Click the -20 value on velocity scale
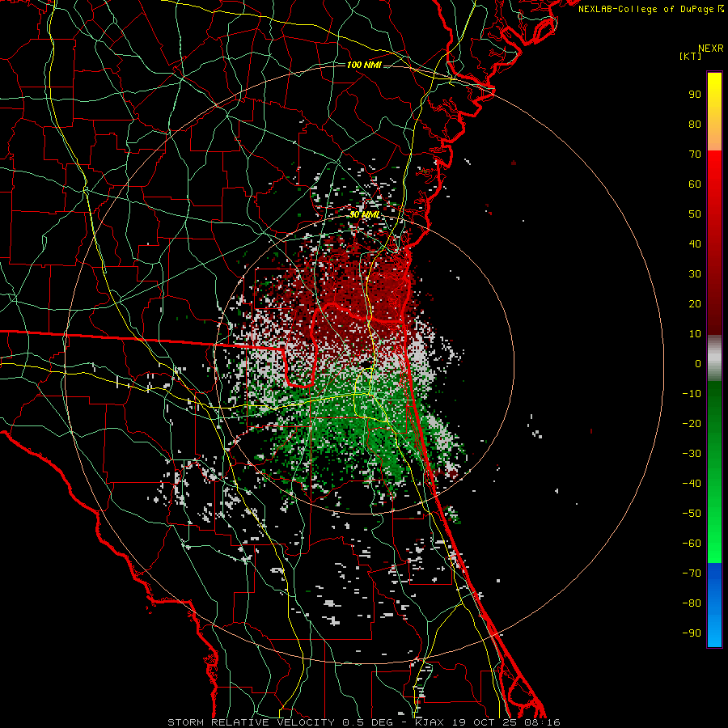This screenshot has width=728, height=728. (692, 423)
